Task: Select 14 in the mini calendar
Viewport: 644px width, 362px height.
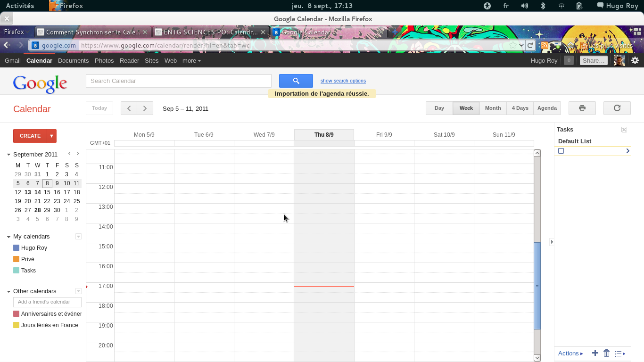Action: coord(37,192)
